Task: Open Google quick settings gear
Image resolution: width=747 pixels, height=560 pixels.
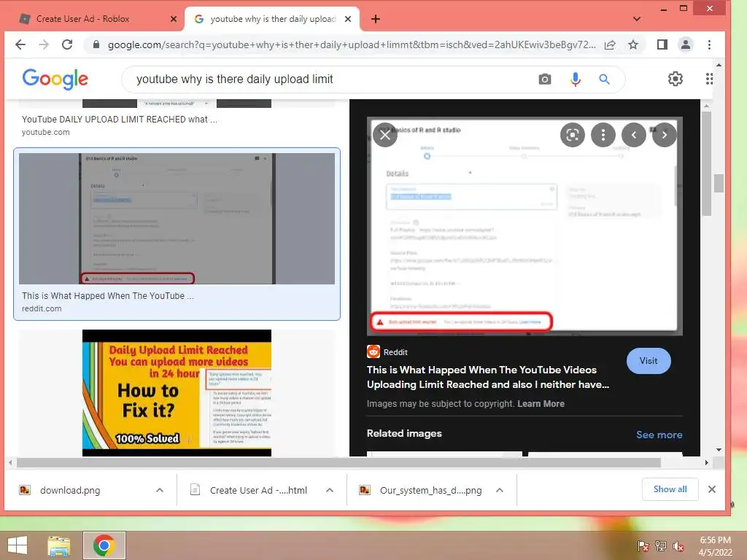Action: click(x=675, y=79)
